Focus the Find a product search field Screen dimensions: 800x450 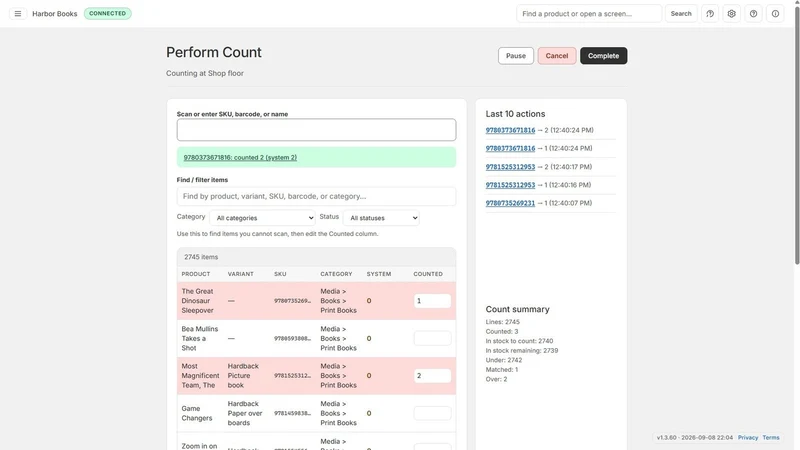[589, 14]
